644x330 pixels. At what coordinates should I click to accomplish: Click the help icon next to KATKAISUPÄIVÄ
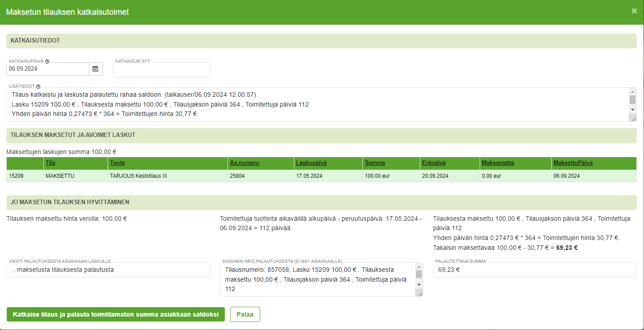coord(47,61)
